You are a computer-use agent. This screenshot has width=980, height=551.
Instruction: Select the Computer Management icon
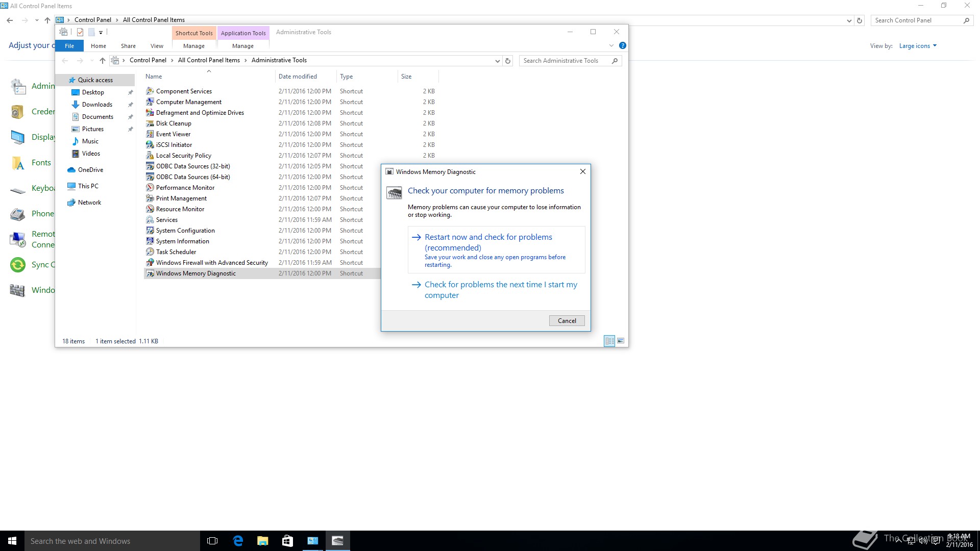click(150, 102)
